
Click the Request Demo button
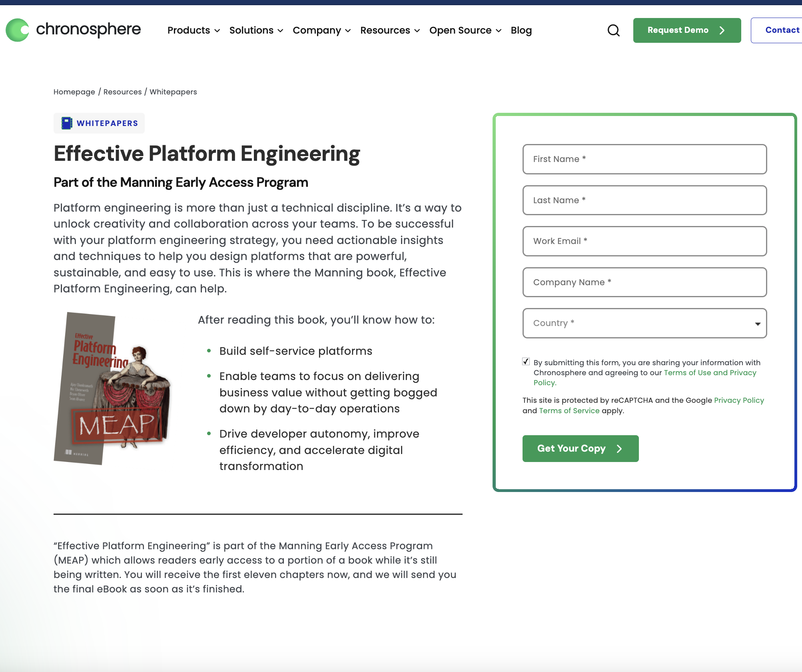coord(687,30)
